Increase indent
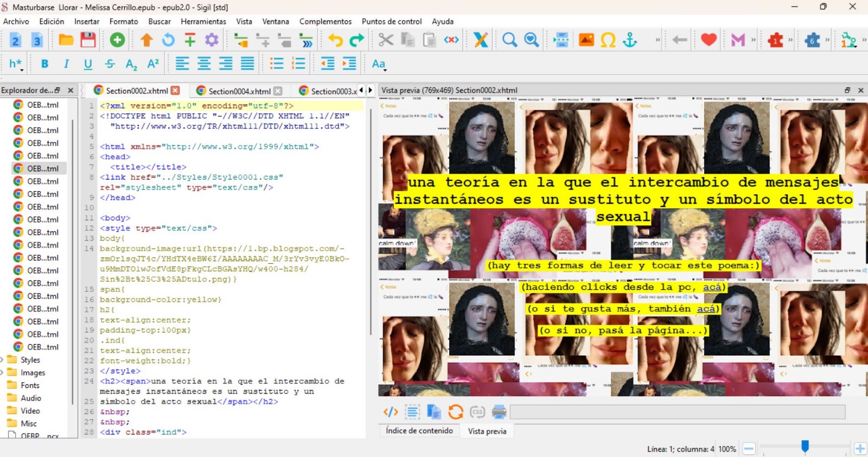868x457 pixels. pos(349,64)
